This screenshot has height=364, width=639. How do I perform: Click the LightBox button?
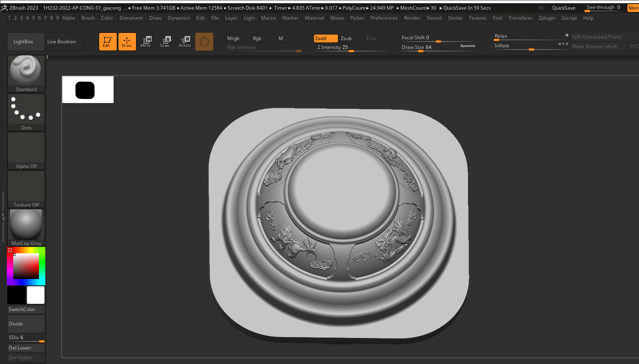pos(23,42)
